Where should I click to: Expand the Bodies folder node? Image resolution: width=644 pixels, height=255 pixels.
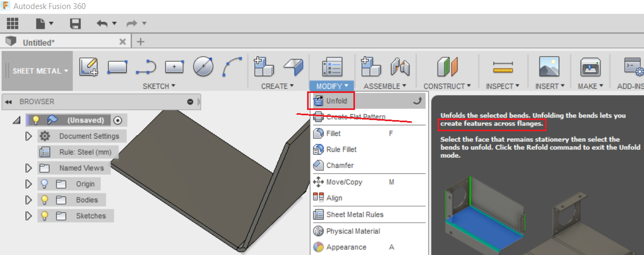pyautogui.click(x=29, y=200)
